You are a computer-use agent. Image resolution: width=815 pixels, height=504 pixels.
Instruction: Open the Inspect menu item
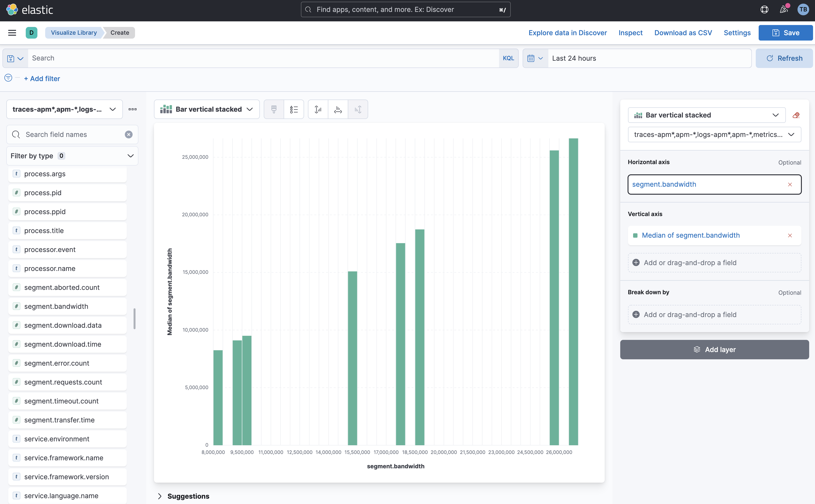630,33
